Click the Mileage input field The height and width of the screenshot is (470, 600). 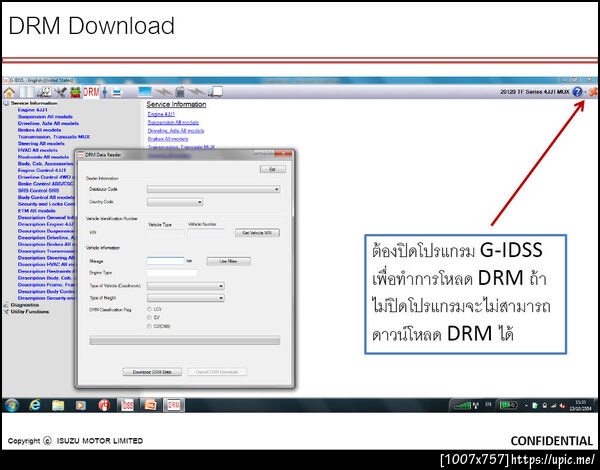pos(165,261)
